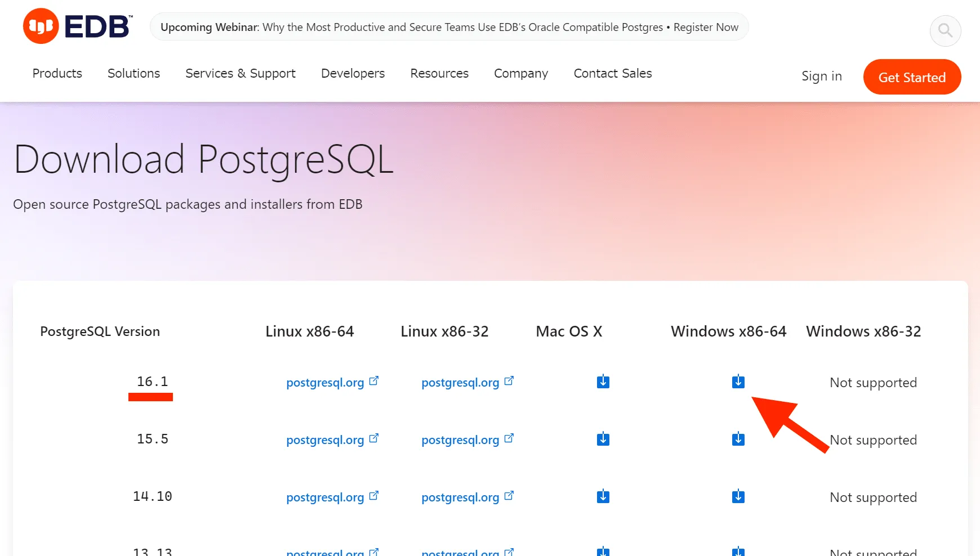
Task: Open the Upcoming Webinar announcement banner
Action: [x=449, y=27]
